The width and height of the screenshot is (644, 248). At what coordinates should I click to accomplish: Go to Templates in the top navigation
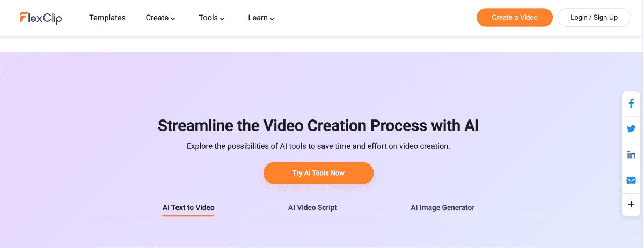click(107, 18)
